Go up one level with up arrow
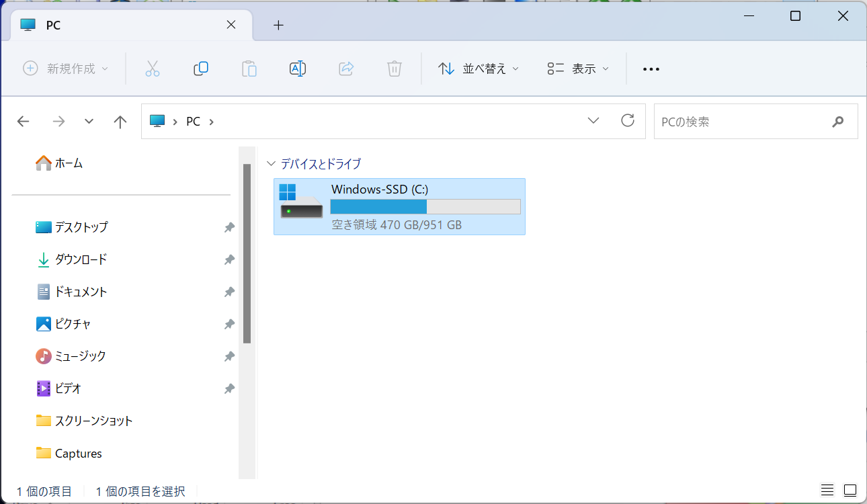Image resolution: width=867 pixels, height=504 pixels. point(120,122)
